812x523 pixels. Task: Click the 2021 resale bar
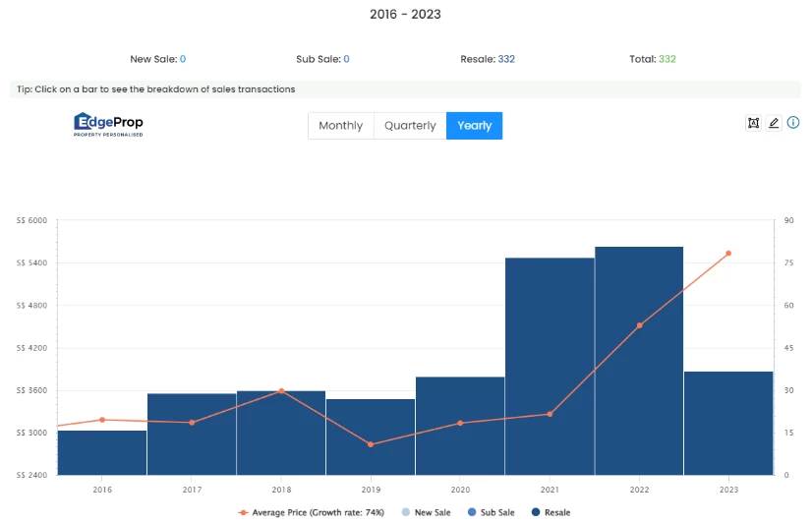tap(550, 367)
